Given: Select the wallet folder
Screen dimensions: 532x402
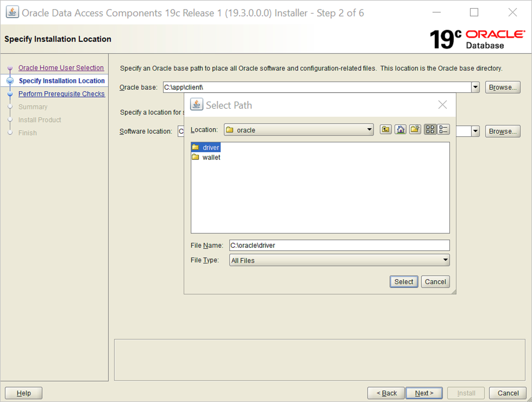Looking at the screenshot, I should click(x=206, y=157).
